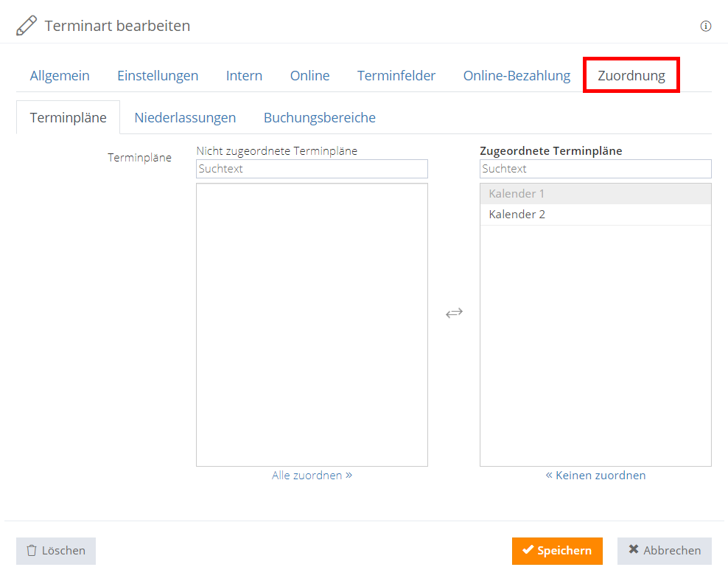Screen dimensions: 728x581
Task: Open the Online-Bezahlung tab
Action: 517,76
